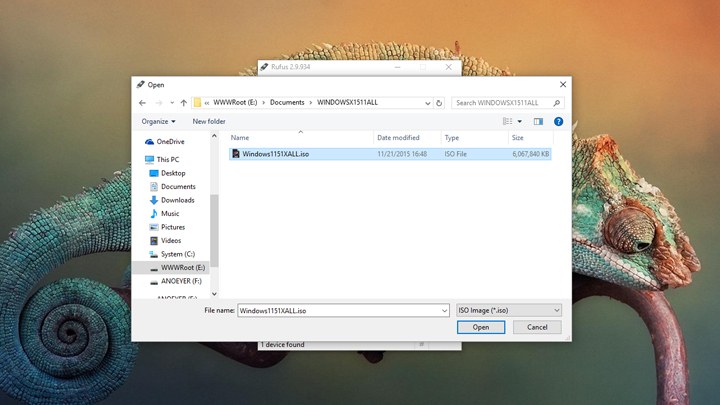The width and height of the screenshot is (720, 405).
Task: Change the view layout icon
Action: click(x=507, y=121)
